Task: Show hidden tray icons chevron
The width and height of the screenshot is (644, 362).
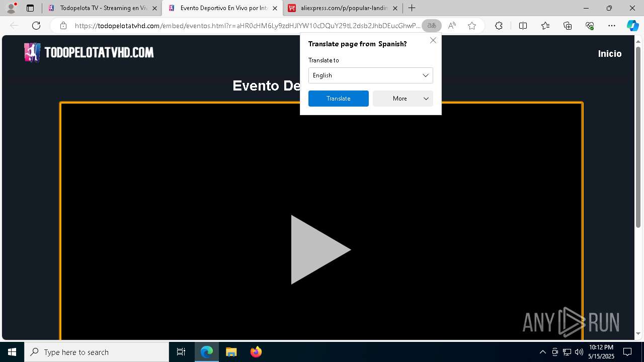Action: (542, 352)
